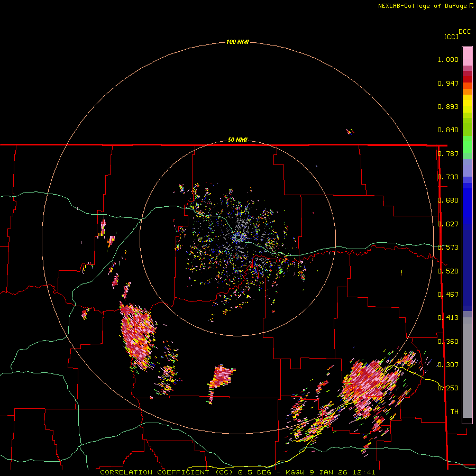Viewport: 476px width, 476px height.
Task: Click the 0.467 color scale value
Action: point(448,295)
